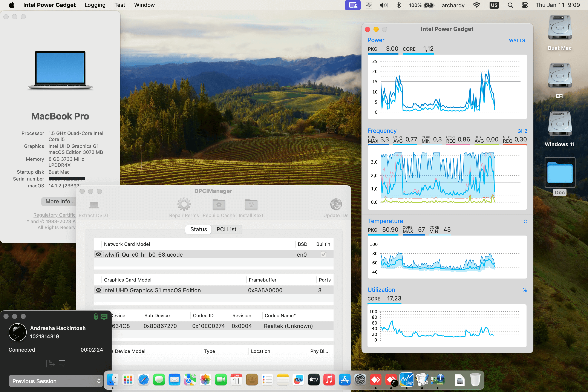
Task: Click the Spotlight search menu bar icon
Action: pyautogui.click(x=510, y=5)
